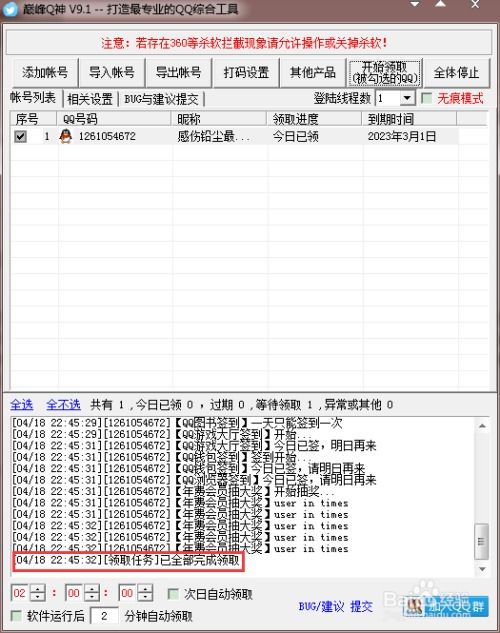Adjust hour spinner arrows
500x633 pixels.
pyautogui.click(x=38, y=593)
